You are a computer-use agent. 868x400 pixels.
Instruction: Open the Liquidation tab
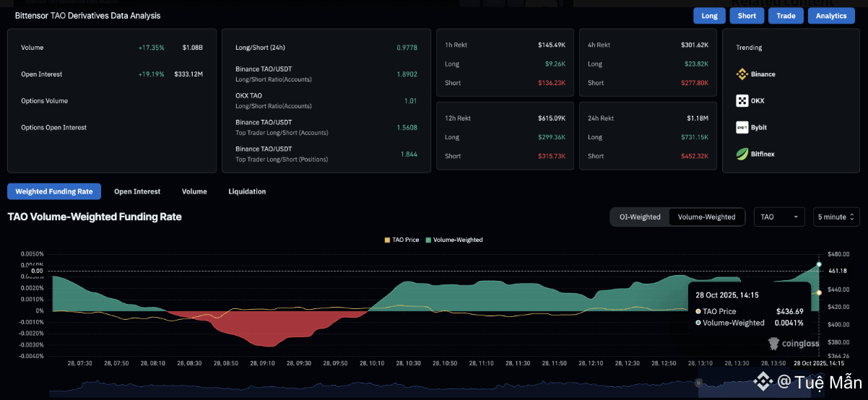247,191
